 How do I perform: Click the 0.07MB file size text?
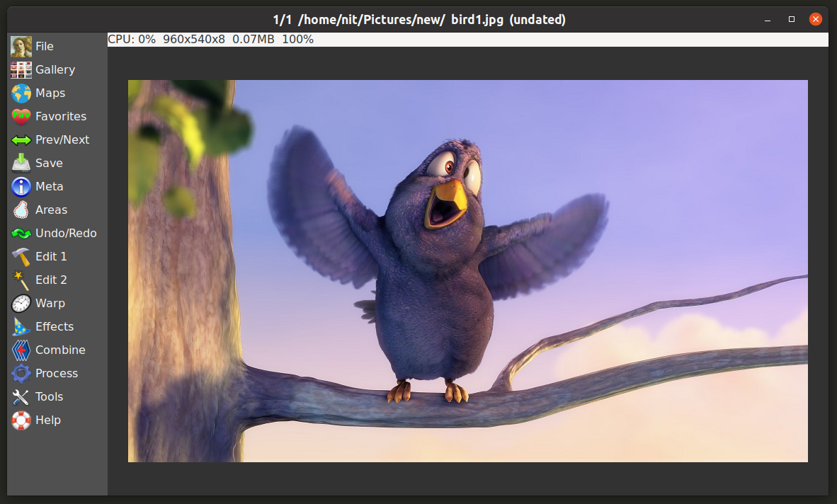[x=253, y=40]
